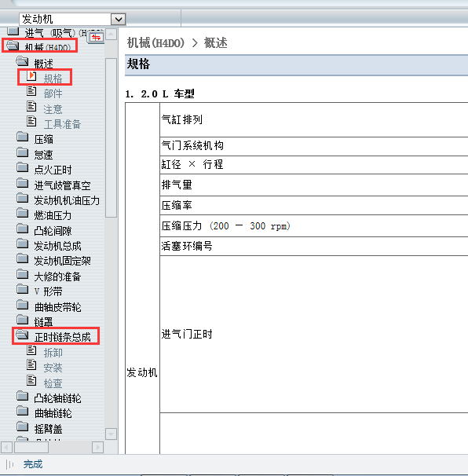
Task: Open the 规格 document page
Action: pyautogui.click(x=53, y=79)
